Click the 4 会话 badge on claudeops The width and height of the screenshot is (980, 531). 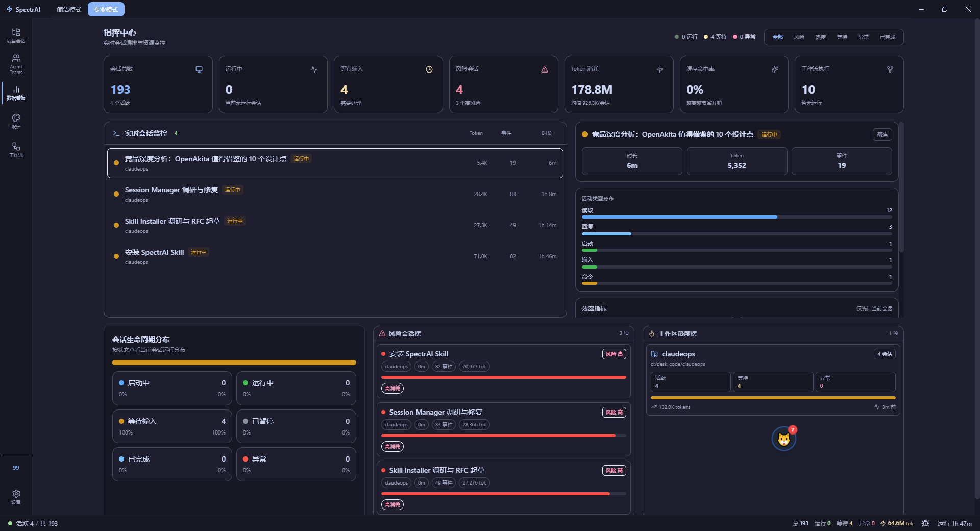pos(885,354)
